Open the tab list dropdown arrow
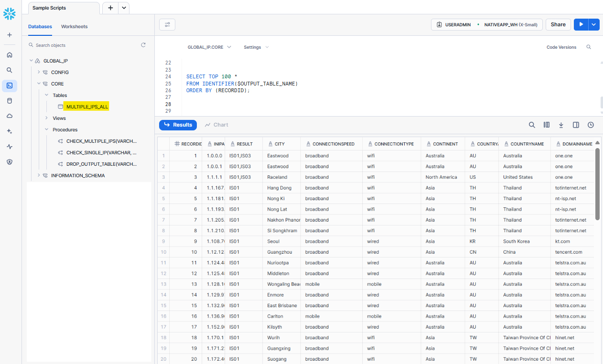The image size is (603, 364). click(124, 8)
